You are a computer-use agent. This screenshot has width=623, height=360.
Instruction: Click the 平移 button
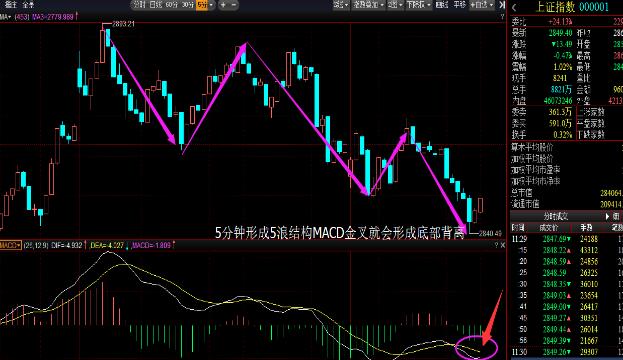[x=460, y=5]
